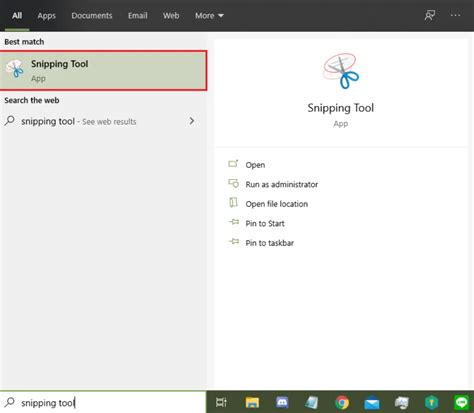Pin Snipping Tool to Start
The width and height of the screenshot is (474, 413).
(265, 223)
